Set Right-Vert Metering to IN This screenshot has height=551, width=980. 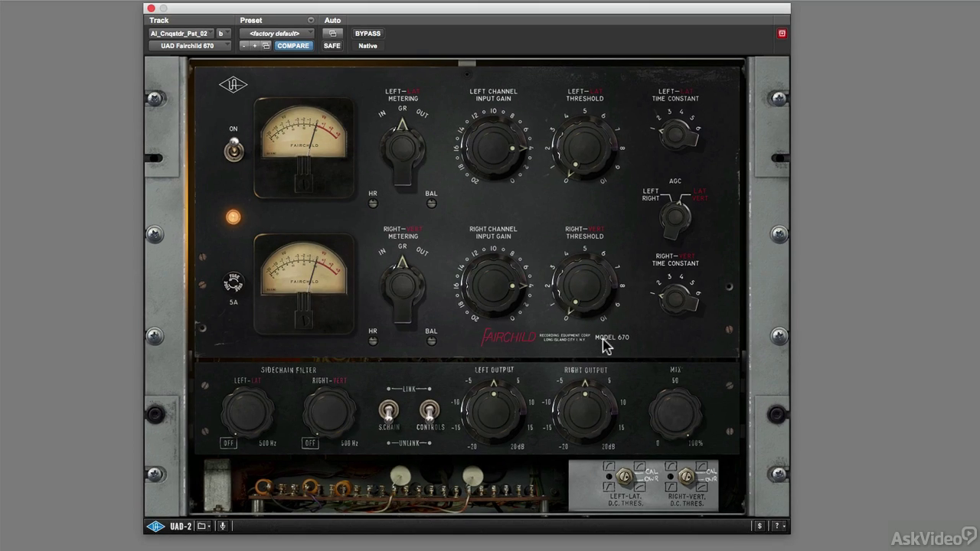[x=382, y=252]
